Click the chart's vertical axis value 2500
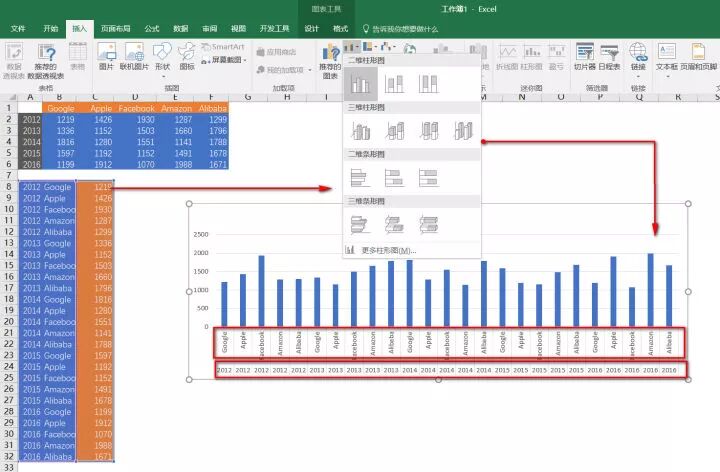This screenshot has height=472, width=720. coord(201,234)
